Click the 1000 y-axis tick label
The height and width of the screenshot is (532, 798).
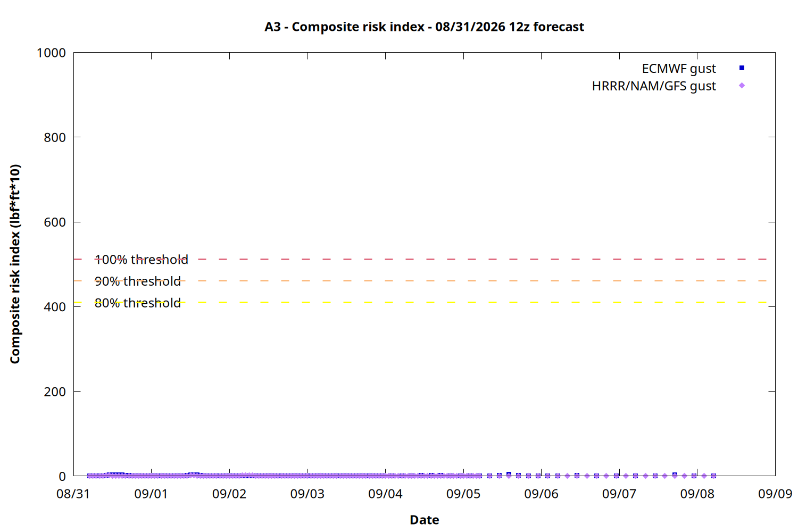(x=51, y=53)
